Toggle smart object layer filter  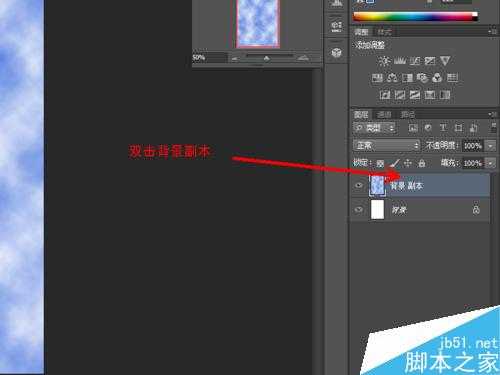click(x=473, y=128)
